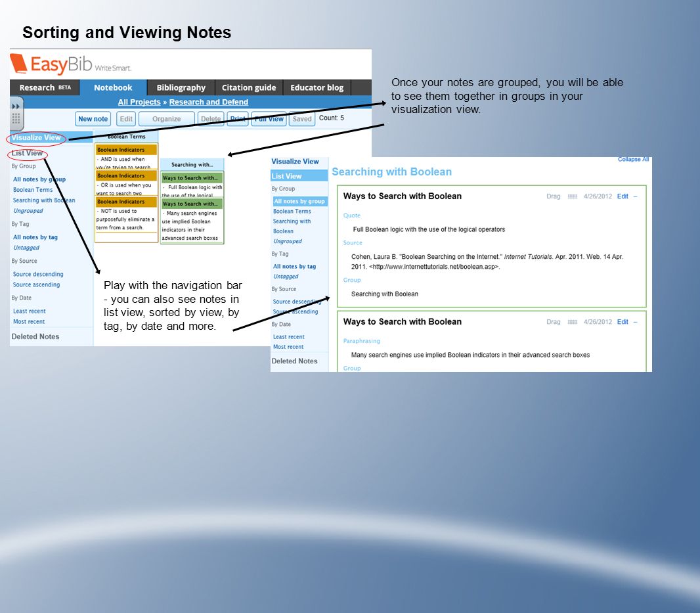Image resolution: width=700 pixels, height=613 pixels.
Task: Go to the Educator blog tab
Action: pos(317,87)
